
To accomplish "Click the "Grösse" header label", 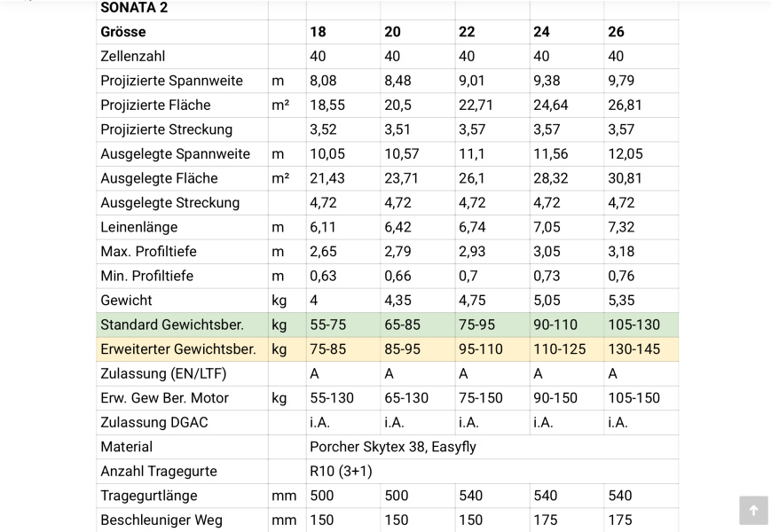I will [x=123, y=32].
